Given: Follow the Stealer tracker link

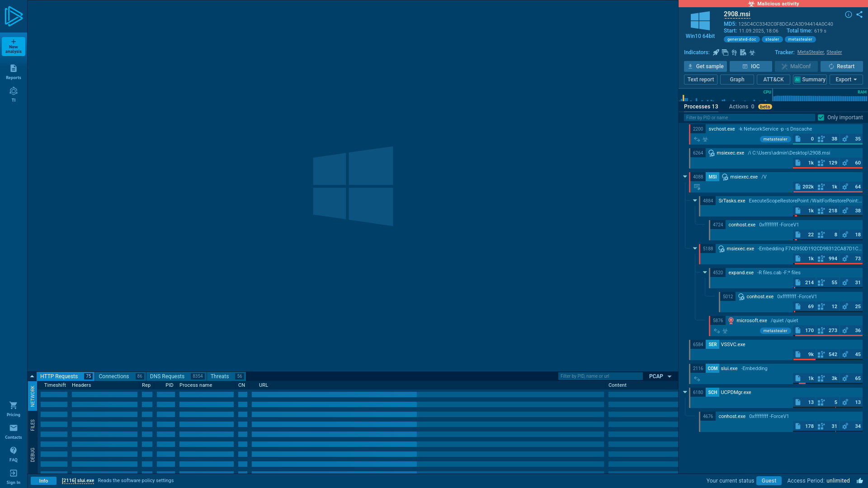Looking at the screenshot, I should (x=834, y=52).
